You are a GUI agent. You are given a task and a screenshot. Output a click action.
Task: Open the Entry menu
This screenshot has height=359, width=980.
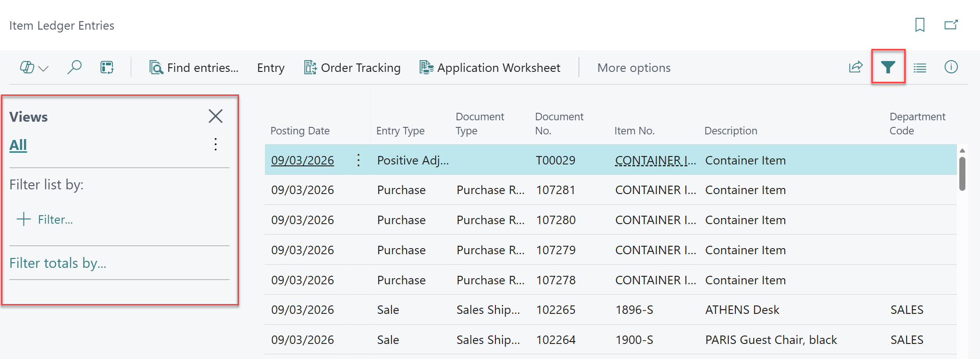(271, 68)
